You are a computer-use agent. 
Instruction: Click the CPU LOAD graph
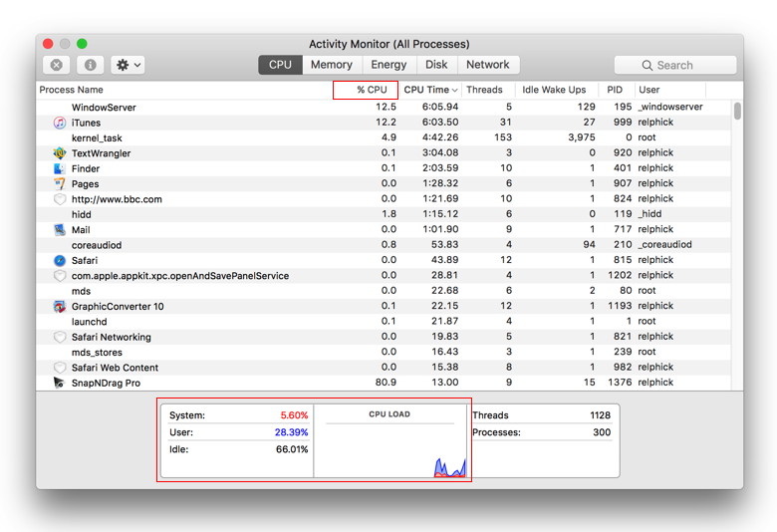[x=389, y=441]
